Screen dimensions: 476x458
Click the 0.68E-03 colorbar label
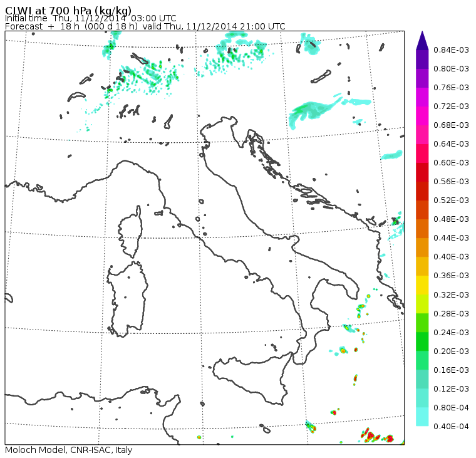tap(451, 125)
